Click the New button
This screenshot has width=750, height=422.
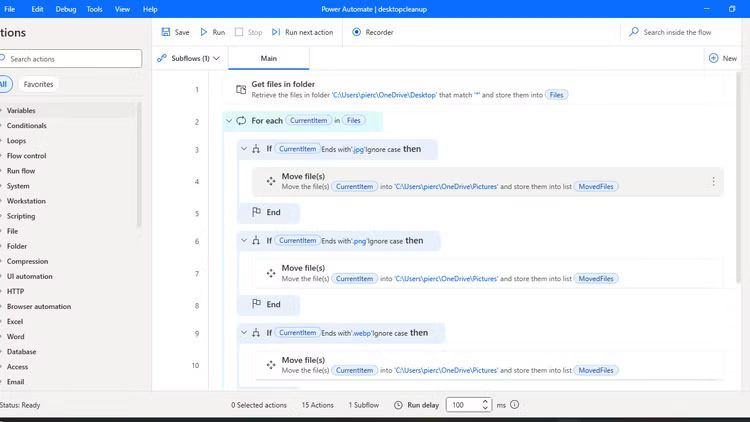(723, 59)
